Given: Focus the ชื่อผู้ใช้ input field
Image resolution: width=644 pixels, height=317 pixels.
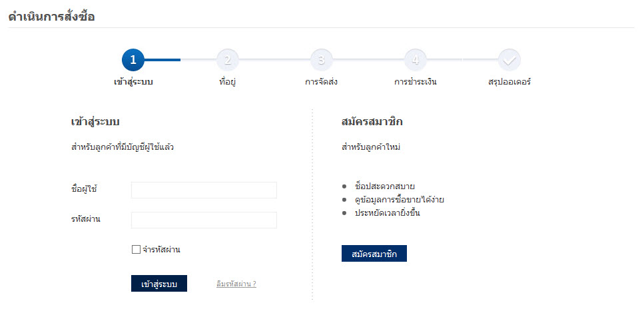Looking at the screenshot, I should 204,190.
